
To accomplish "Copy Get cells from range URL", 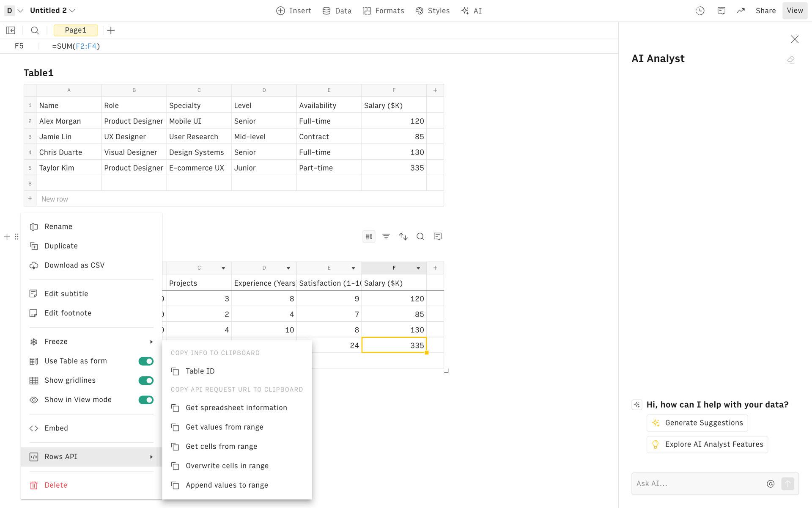I will [x=237, y=447].
